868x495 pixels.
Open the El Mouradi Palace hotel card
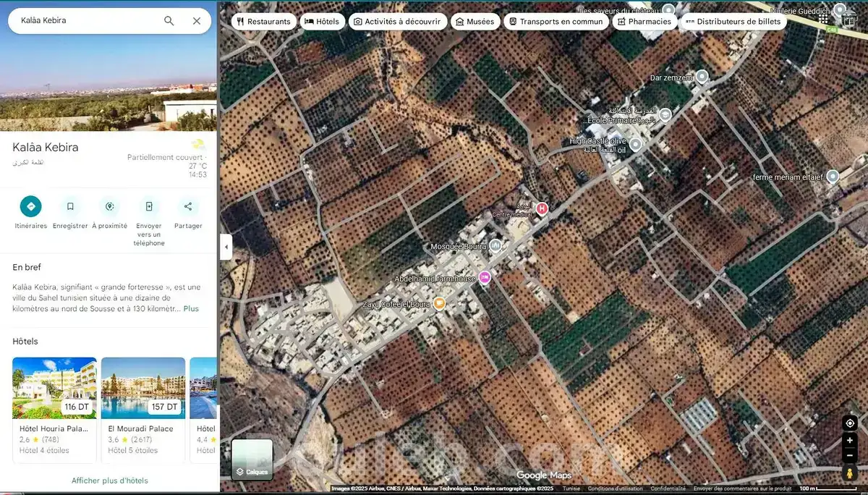(x=142, y=409)
